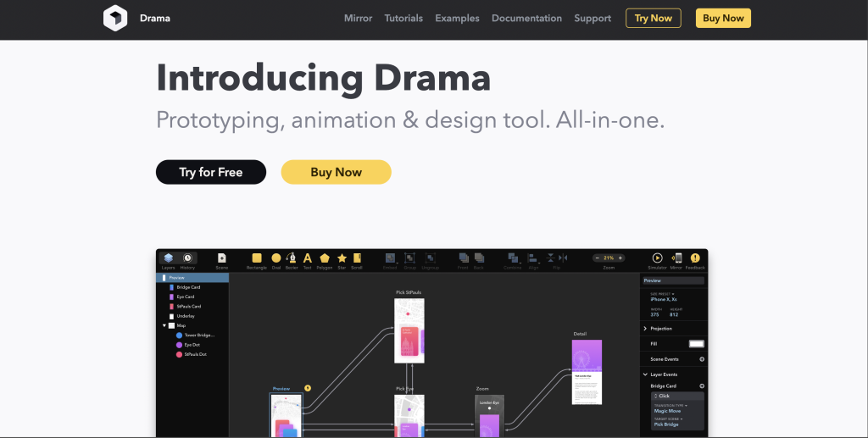Viewport: 868px width, 438px height.
Task: Launch the Simulator play icon
Action: click(x=657, y=258)
